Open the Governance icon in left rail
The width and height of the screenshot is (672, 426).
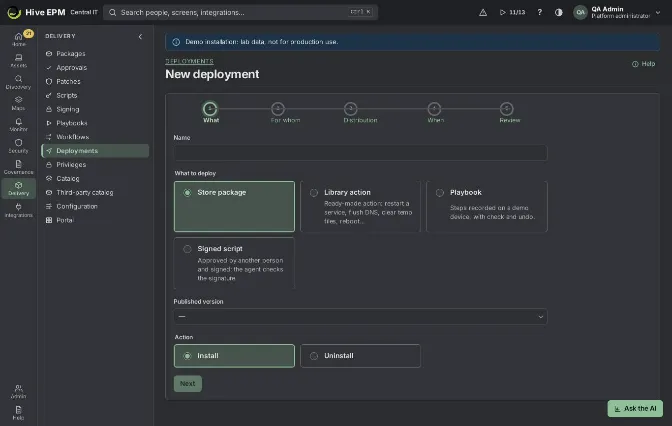pos(18,164)
